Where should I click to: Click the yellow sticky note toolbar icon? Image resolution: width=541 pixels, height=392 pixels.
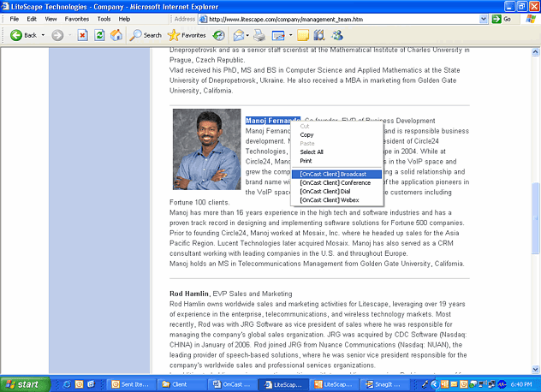coord(303,35)
